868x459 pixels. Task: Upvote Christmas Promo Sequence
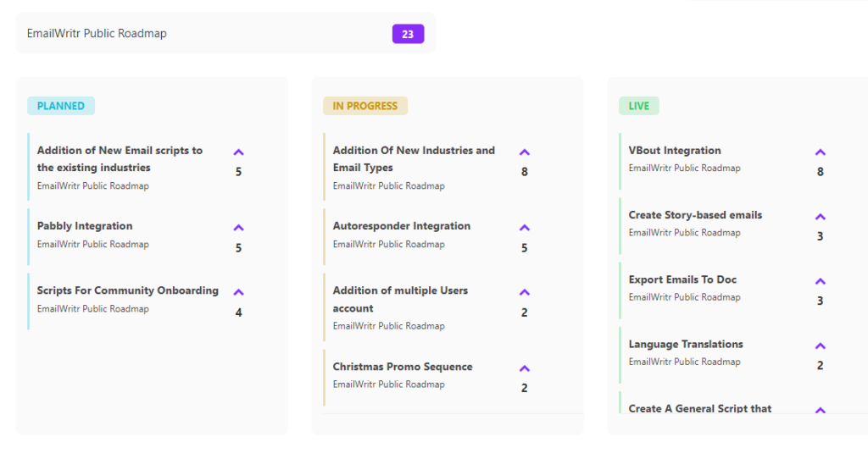524,368
